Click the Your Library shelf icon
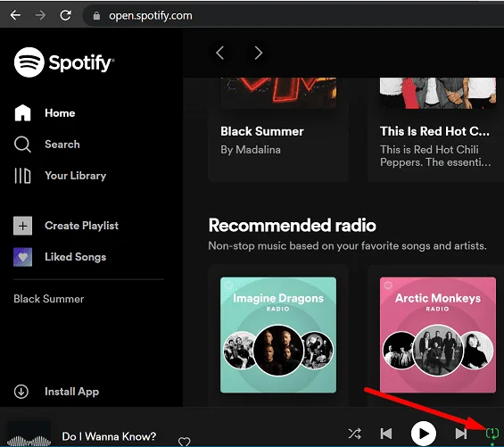The width and height of the screenshot is (504, 447). [22, 176]
